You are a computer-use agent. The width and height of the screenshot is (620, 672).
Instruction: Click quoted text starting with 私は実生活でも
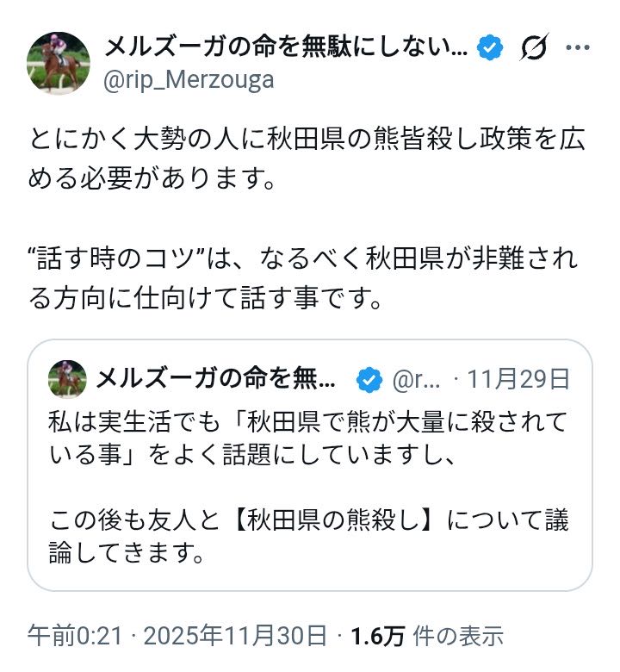(x=308, y=437)
